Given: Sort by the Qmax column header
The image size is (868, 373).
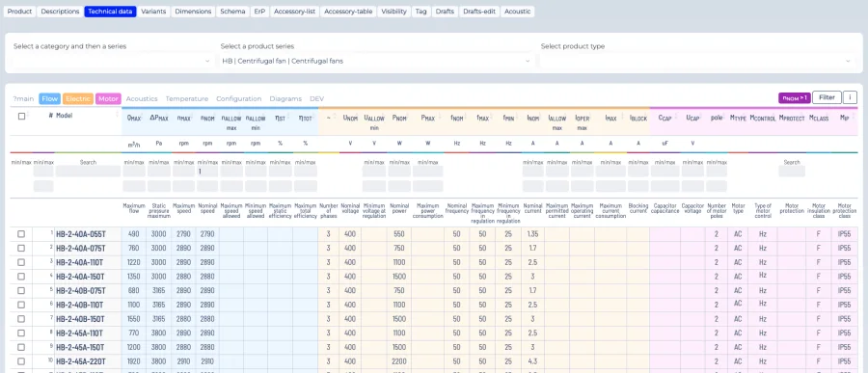Looking at the screenshot, I should point(133,118).
